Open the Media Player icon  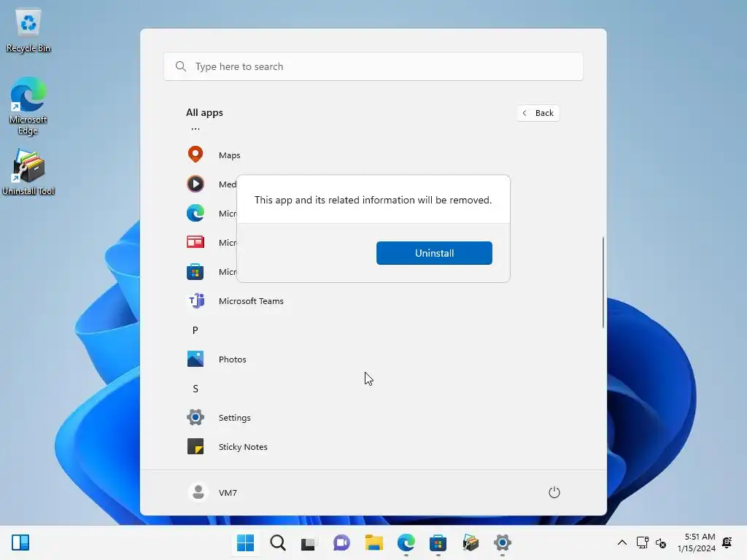(196, 184)
